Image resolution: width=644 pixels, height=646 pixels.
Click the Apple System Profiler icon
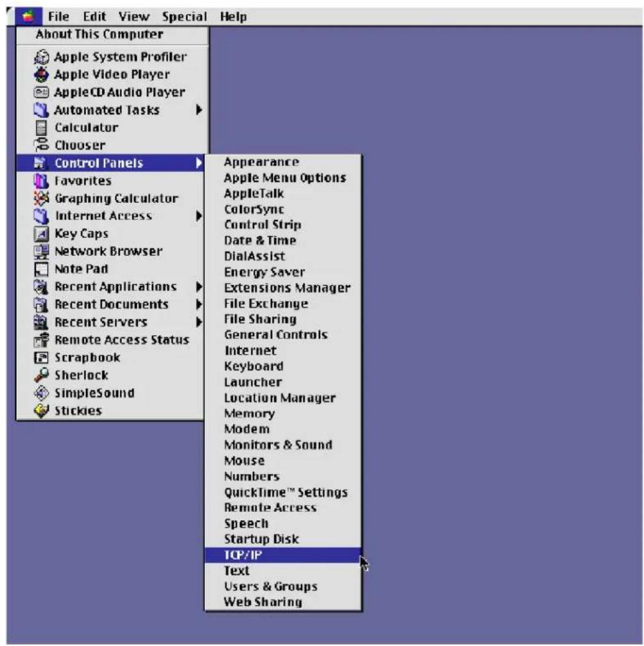41,57
